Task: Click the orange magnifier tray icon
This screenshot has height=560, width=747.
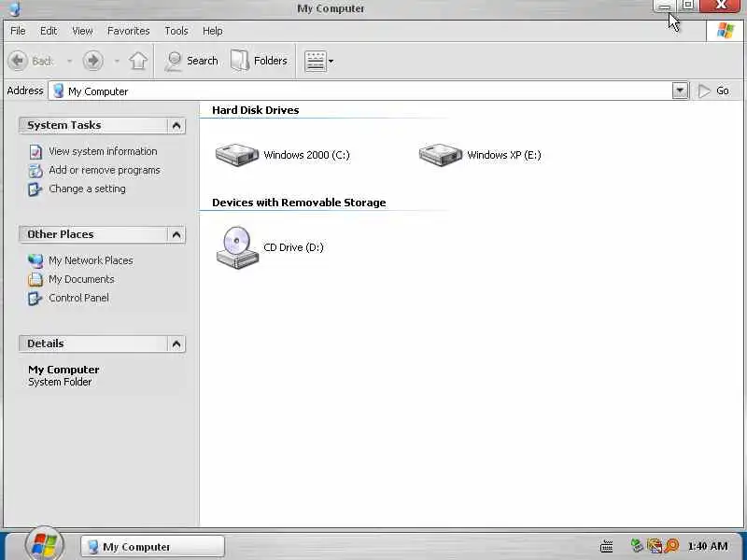Action: click(x=671, y=546)
